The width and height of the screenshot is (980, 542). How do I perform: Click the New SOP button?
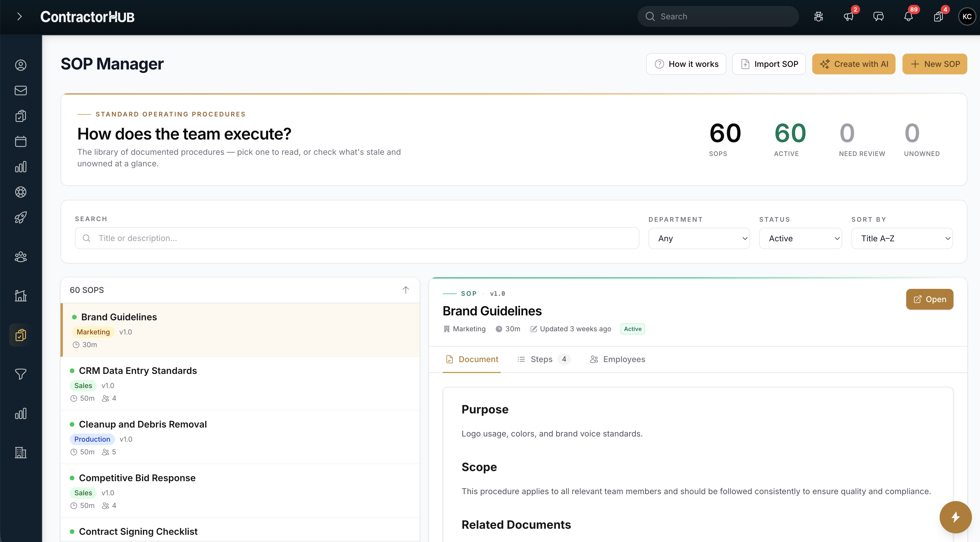pos(935,64)
